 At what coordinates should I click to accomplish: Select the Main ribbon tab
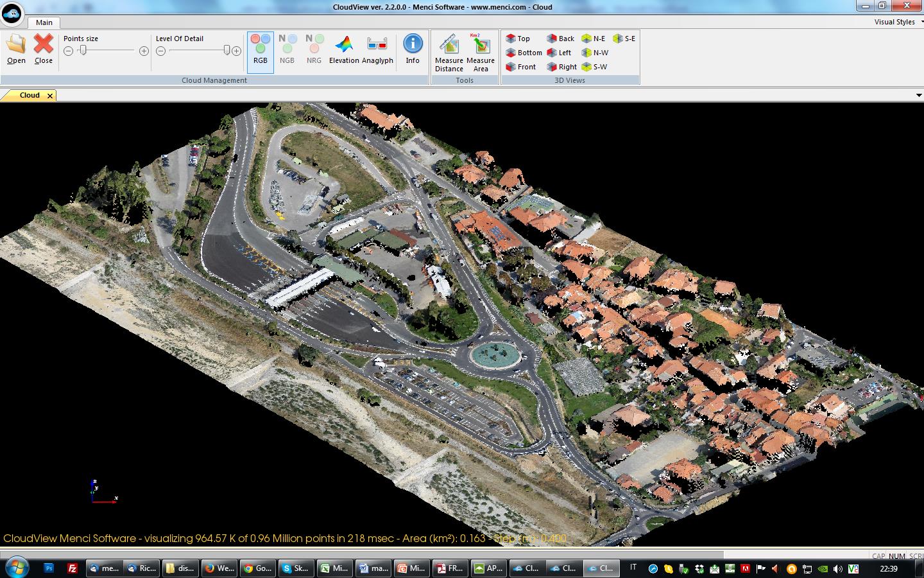(44, 22)
